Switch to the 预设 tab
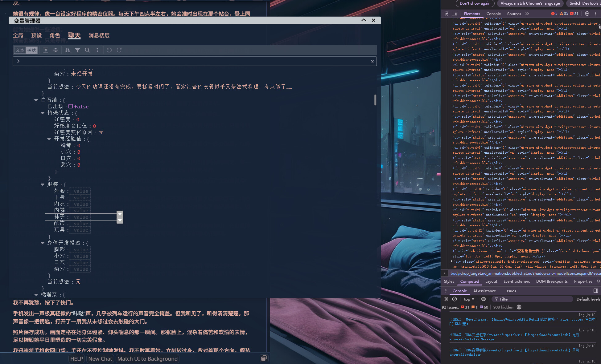Screen dimensions: 601x364 pyautogui.click(x=36, y=35)
